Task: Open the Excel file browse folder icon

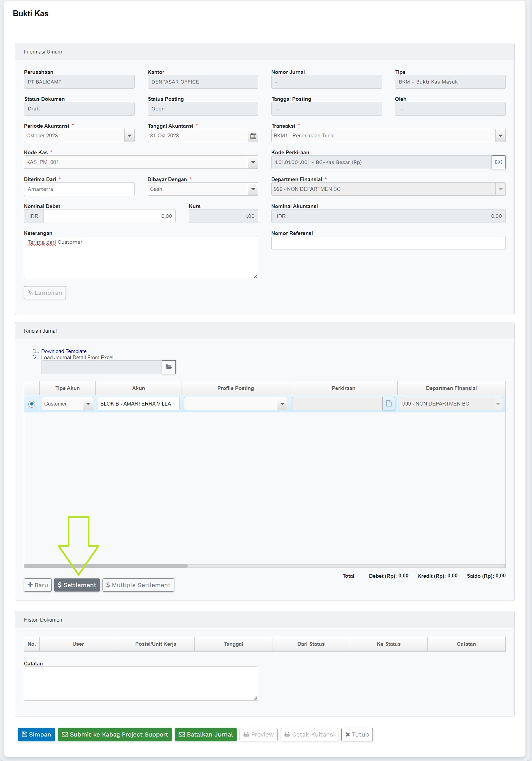Action: (x=168, y=367)
